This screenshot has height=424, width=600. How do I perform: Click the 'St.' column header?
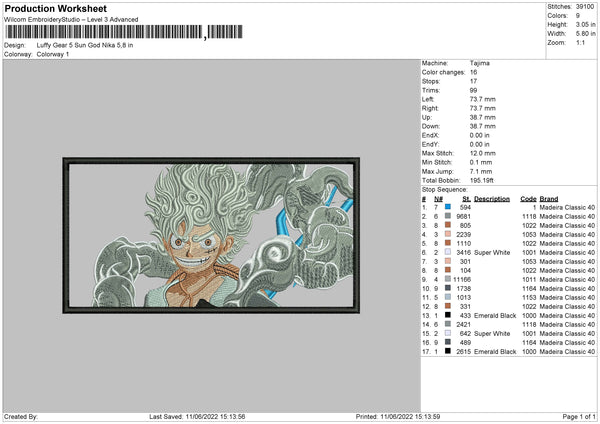[x=466, y=199]
